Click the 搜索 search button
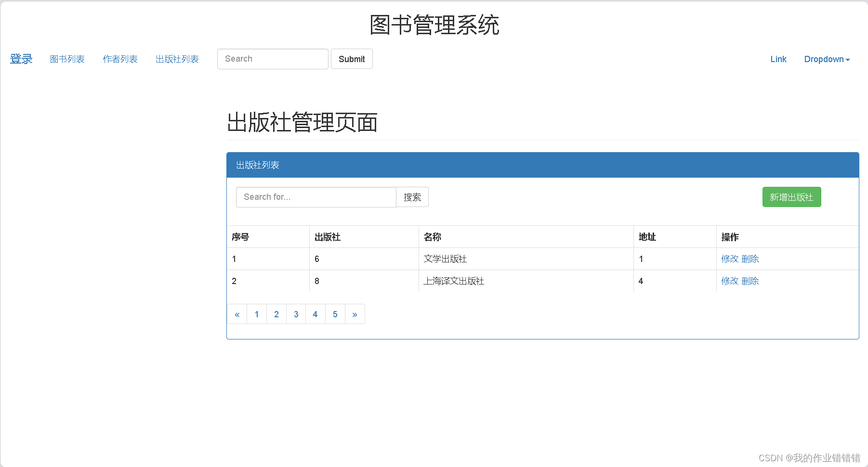This screenshot has width=868, height=467. [412, 197]
